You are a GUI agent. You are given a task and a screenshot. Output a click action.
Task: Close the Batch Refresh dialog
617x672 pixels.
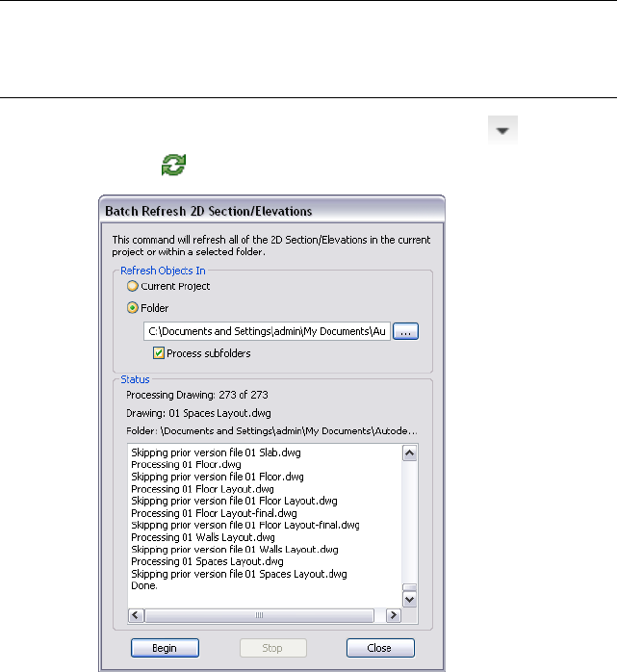(x=380, y=648)
